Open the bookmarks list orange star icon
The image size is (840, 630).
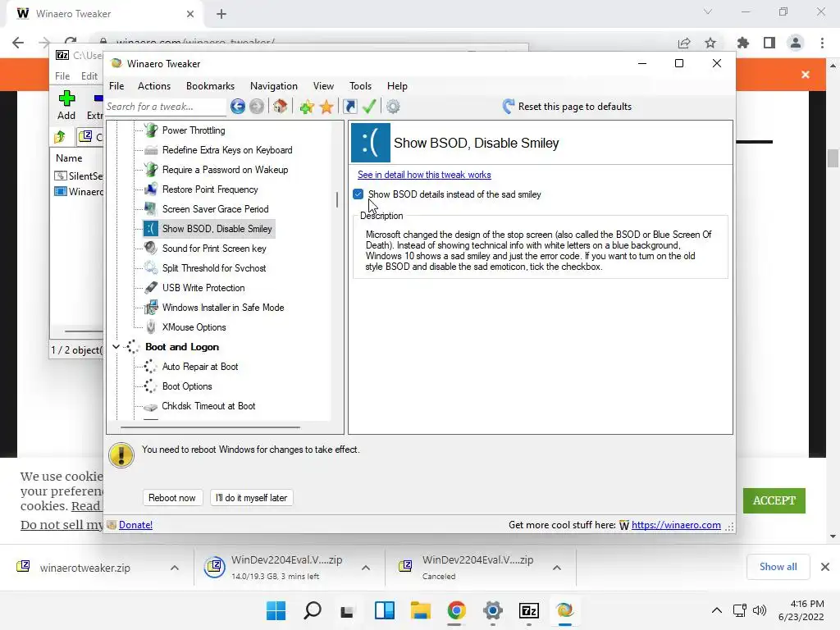[326, 107]
